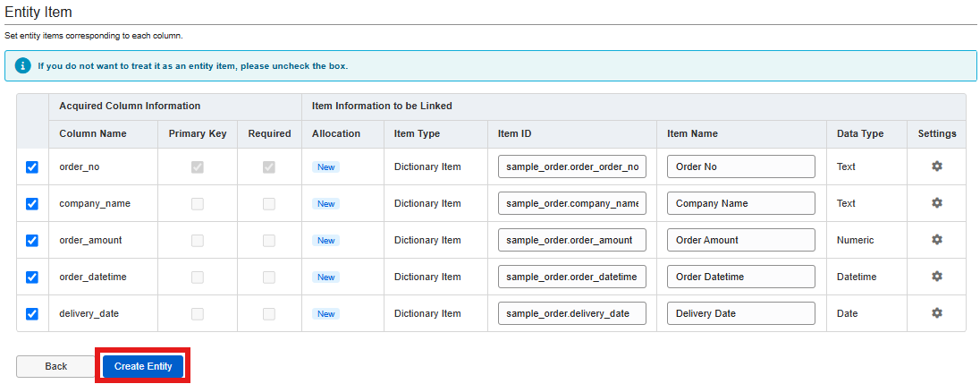Image resolution: width=980 pixels, height=384 pixels.
Task: Uncheck the order_no entity item checkbox
Action: [32, 167]
